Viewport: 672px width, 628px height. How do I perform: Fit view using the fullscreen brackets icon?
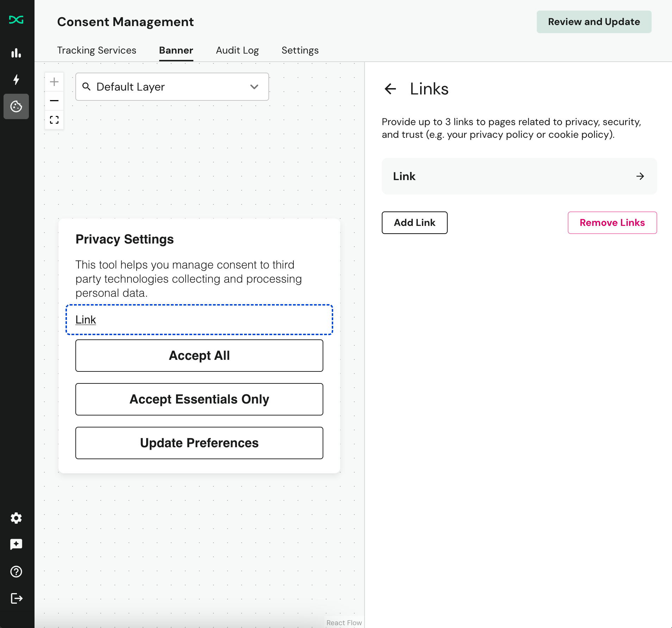(x=54, y=120)
